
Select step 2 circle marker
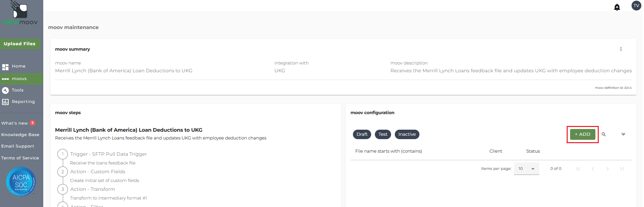click(x=62, y=172)
